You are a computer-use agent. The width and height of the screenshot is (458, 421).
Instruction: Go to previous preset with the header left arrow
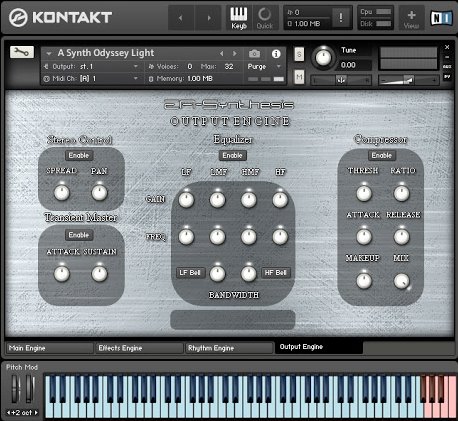pyautogui.click(x=180, y=18)
